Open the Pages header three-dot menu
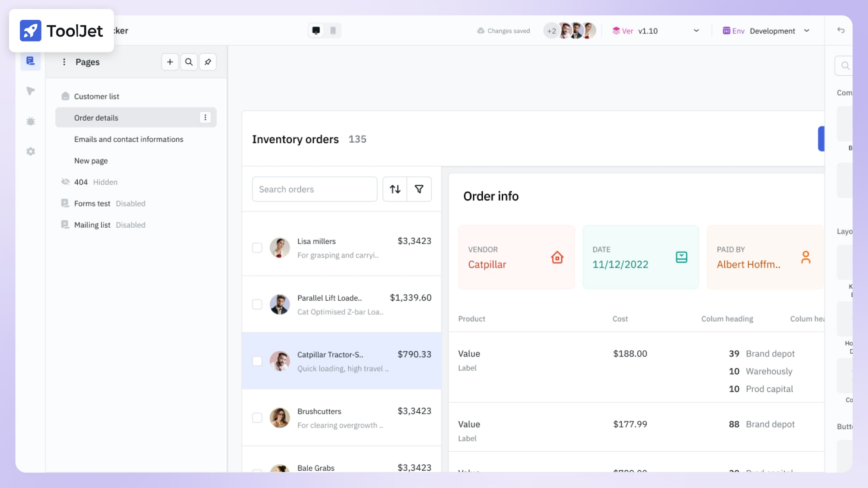 click(64, 62)
